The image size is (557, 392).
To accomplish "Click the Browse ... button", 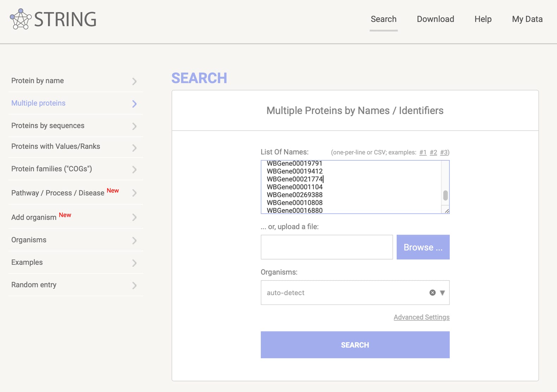I will pyautogui.click(x=423, y=247).
